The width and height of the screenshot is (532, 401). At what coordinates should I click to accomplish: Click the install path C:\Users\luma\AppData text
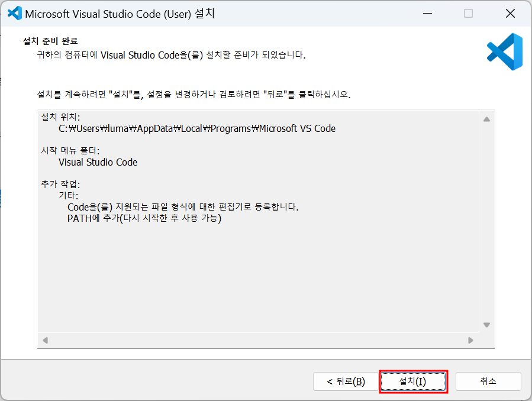197,128
